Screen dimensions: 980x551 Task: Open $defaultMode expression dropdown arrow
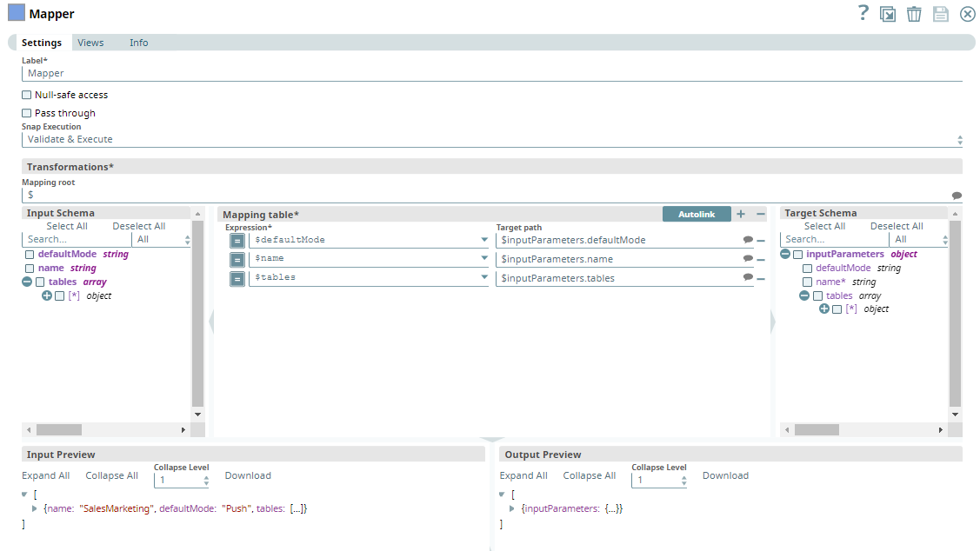coord(484,239)
